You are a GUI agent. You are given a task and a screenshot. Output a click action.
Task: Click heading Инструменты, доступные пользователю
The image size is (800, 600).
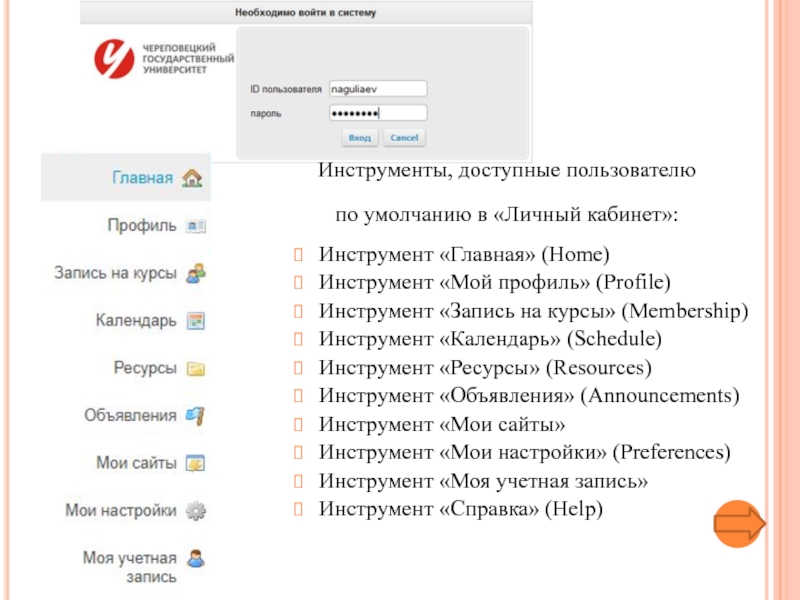(507, 170)
